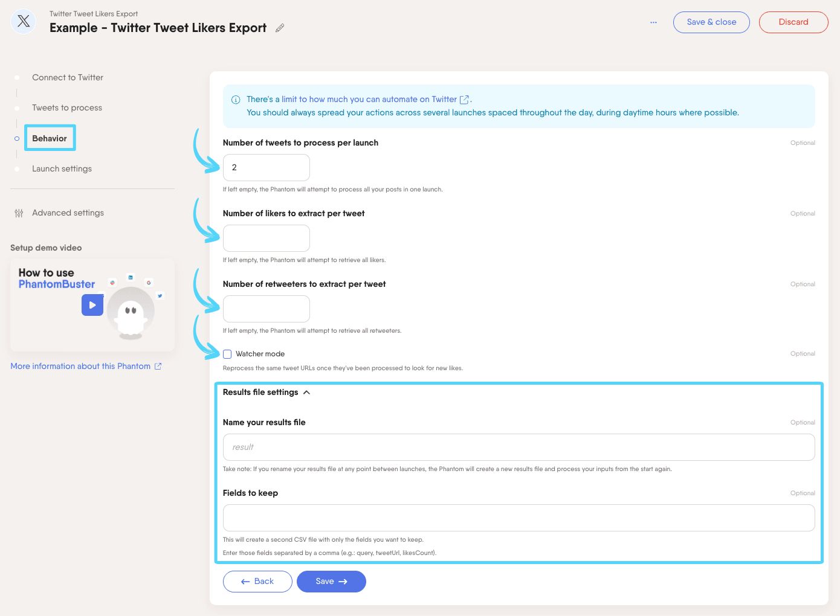Viewport: 840px width, 616px height.
Task: Go to Connect to Twitter step
Action: (68, 77)
